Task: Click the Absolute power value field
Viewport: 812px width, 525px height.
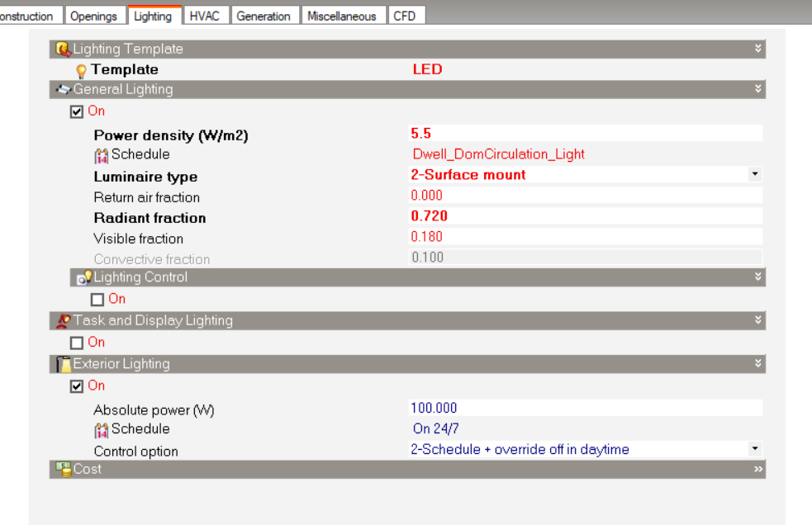Action: tap(586, 408)
